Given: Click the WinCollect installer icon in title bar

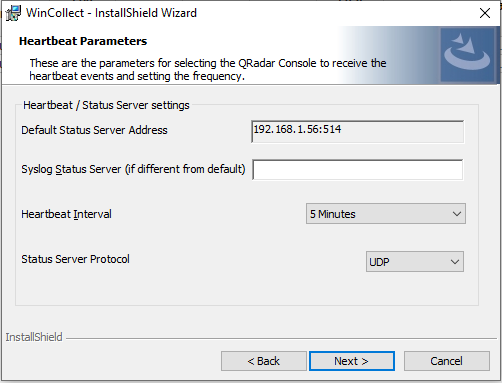Looking at the screenshot, I should click(14, 13).
